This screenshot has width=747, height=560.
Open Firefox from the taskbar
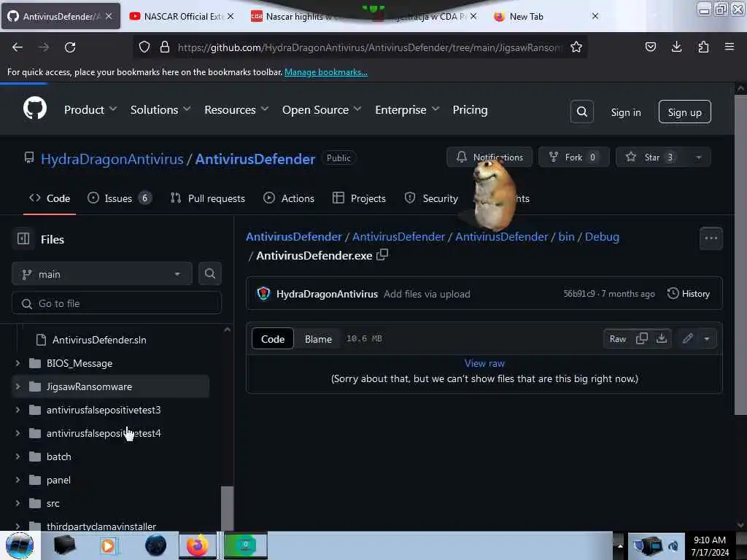pos(198,545)
